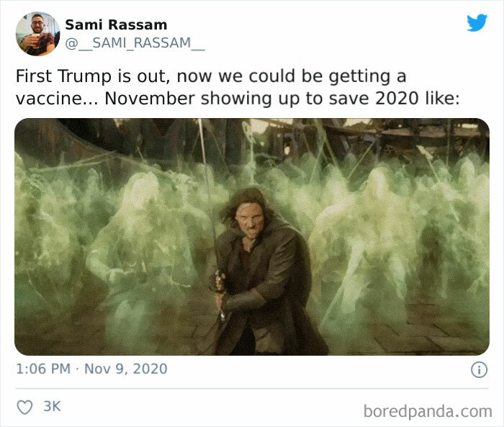This screenshot has height=427, width=504.
Task: Open the tweet info icon
Action: [479, 369]
